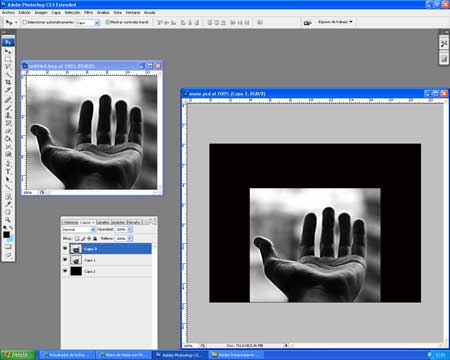
Task: Toggle lock transparent pixels in Capas panel
Action: (77, 238)
